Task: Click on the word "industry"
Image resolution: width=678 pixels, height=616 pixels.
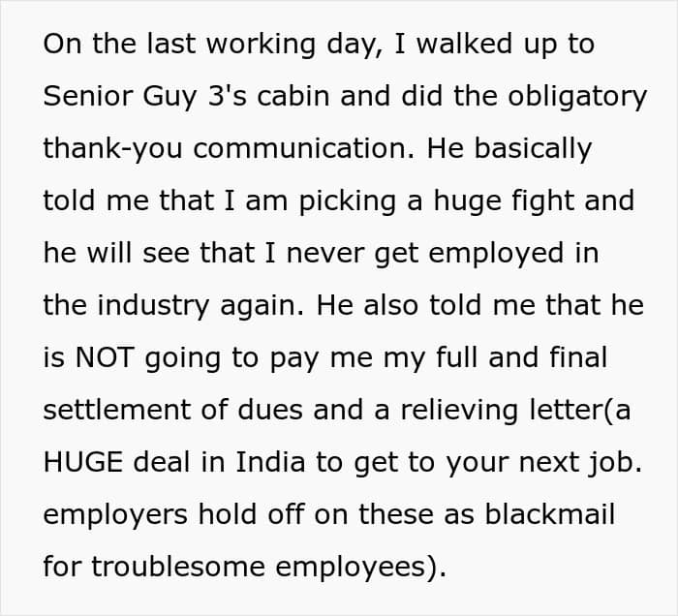Action: (x=153, y=306)
